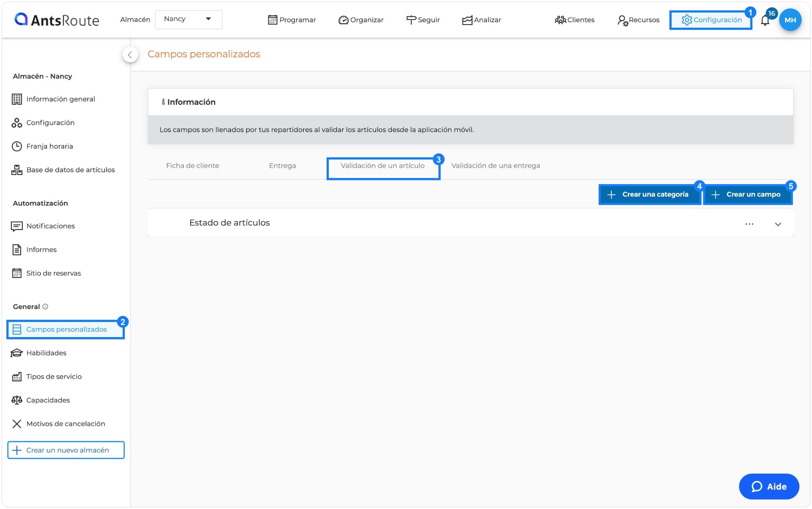Click the Campos personalizados list icon

pyautogui.click(x=17, y=330)
